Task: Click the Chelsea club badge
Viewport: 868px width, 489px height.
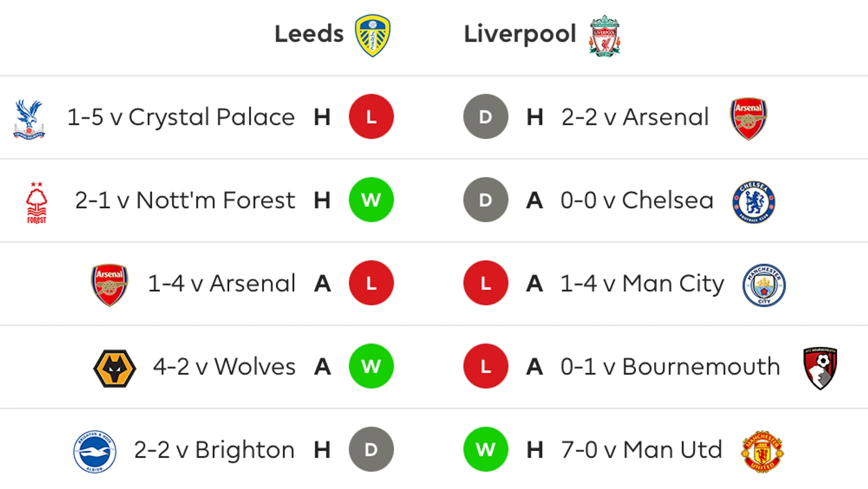Action: pyautogui.click(x=754, y=202)
